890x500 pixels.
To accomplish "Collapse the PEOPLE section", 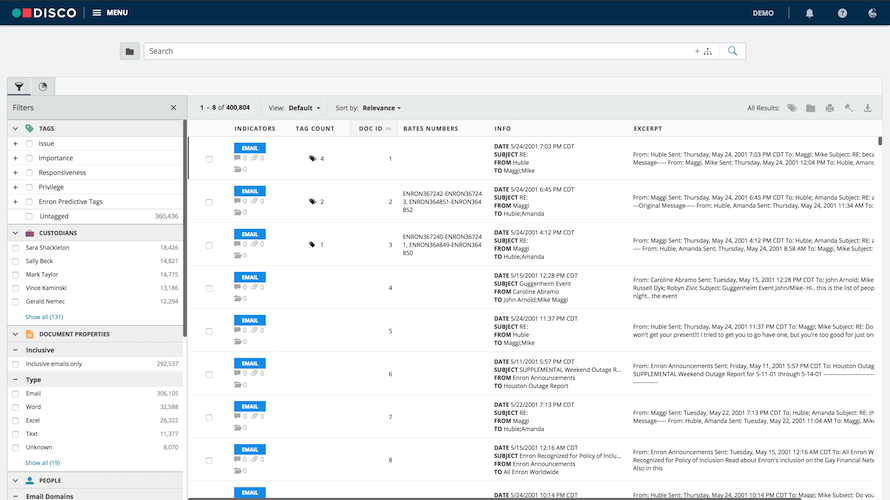I will 15,481.
